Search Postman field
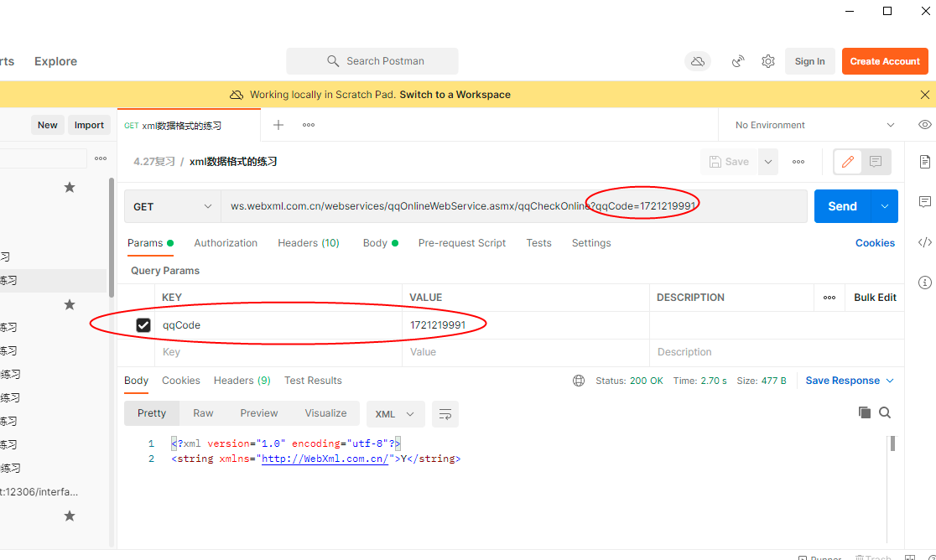Viewport: 936px width, 560px height. click(372, 61)
